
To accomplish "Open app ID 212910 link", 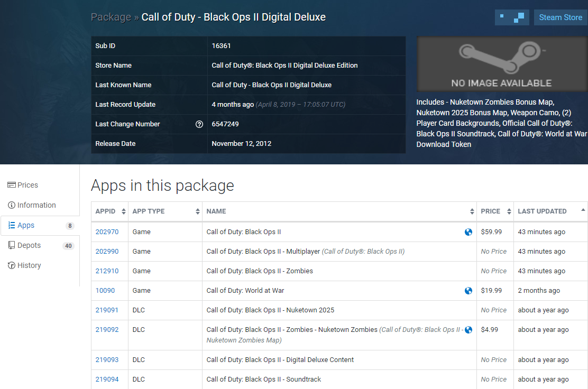I will click(107, 271).
